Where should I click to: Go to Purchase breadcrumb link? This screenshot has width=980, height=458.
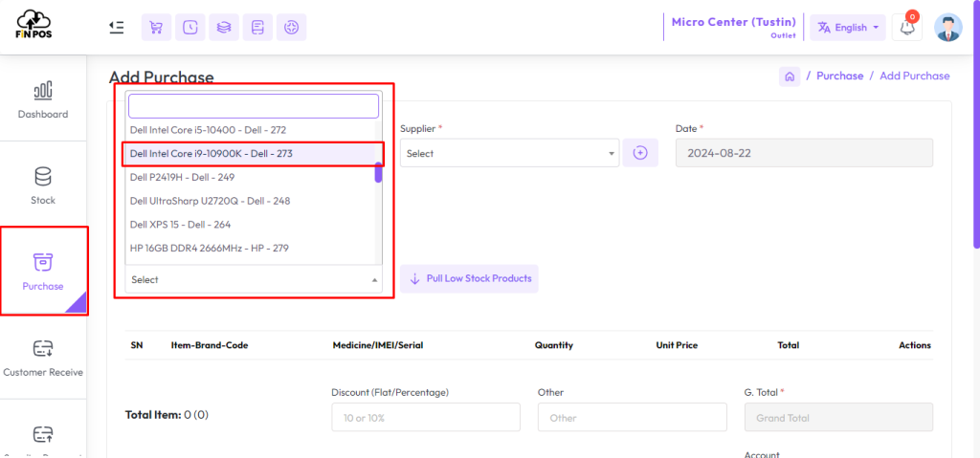[840, 76]
